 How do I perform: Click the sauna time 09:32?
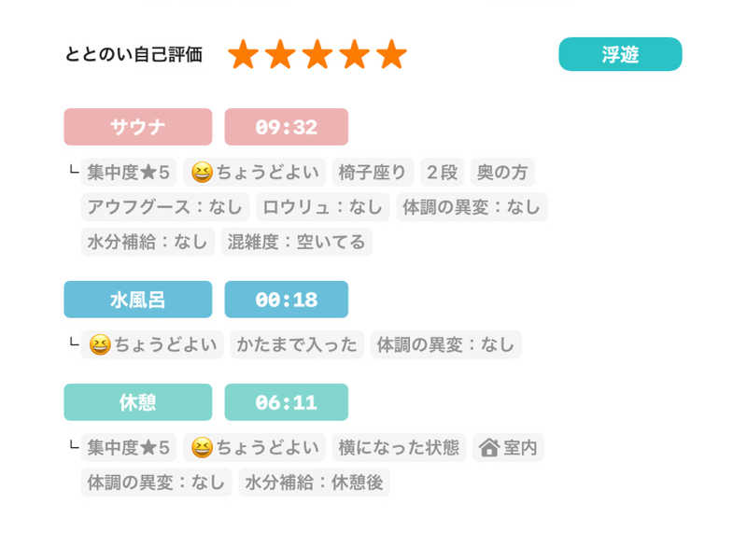286,127
